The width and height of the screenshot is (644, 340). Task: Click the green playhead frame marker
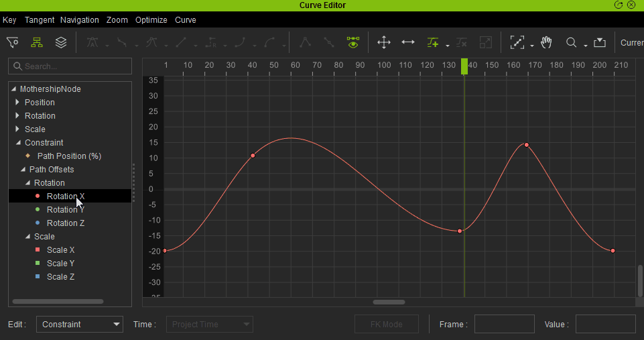coord(464,66)
